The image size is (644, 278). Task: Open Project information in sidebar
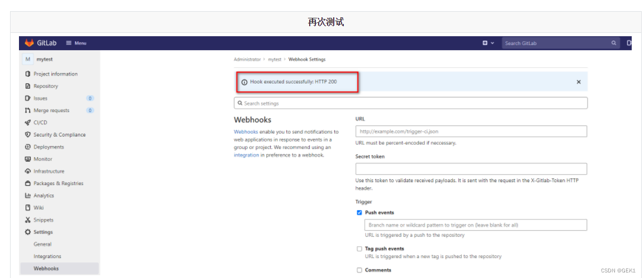(x=55, y=74)
